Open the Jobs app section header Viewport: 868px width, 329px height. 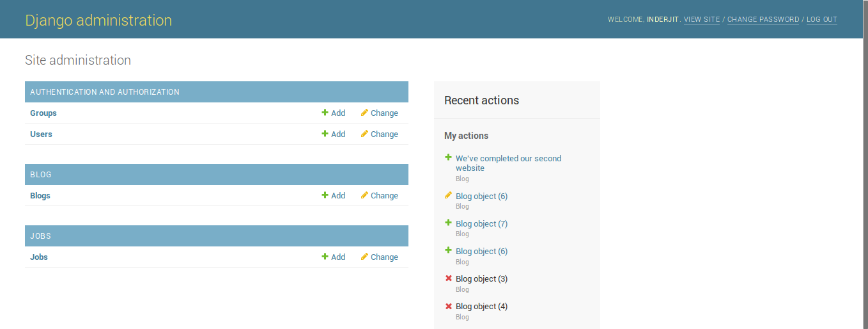(x=40, y=236)
